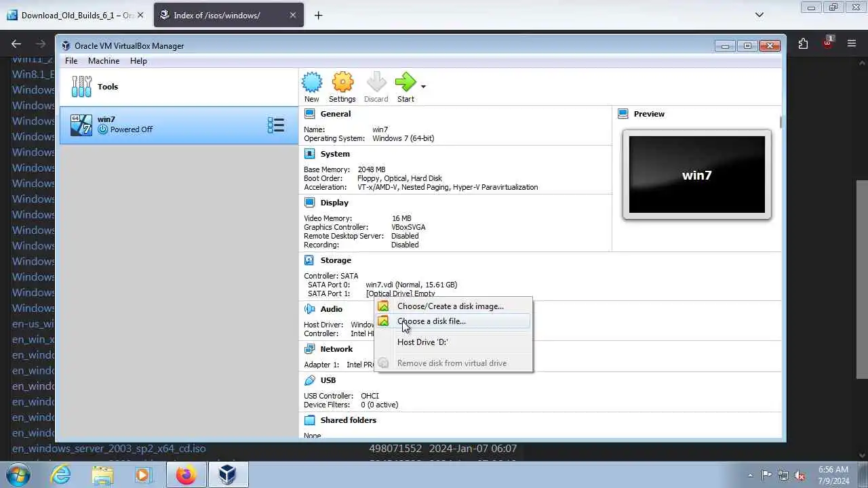Open the browser hamburger menu
This screenshot has width=868, height=488.
click(x=852, y=44)
